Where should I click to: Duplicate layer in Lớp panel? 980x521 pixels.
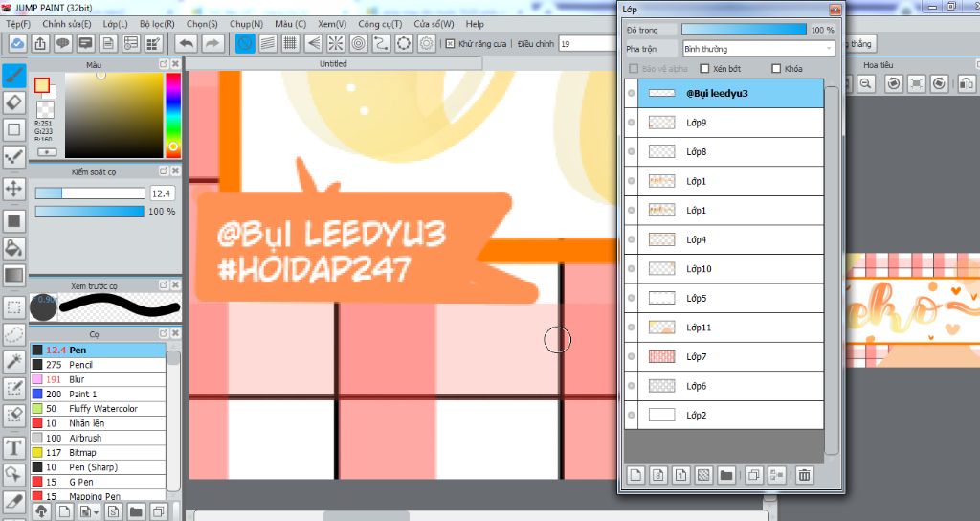coord(754,475)
